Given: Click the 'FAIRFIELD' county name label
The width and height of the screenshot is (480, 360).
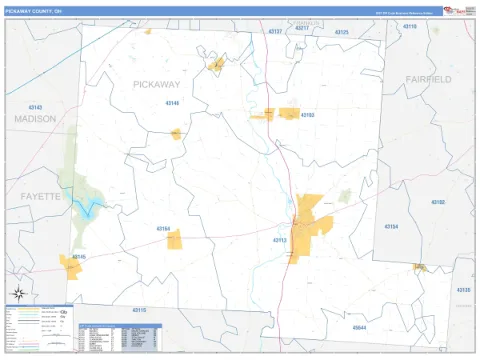Looking at the screenshot, I should (428, 79).
